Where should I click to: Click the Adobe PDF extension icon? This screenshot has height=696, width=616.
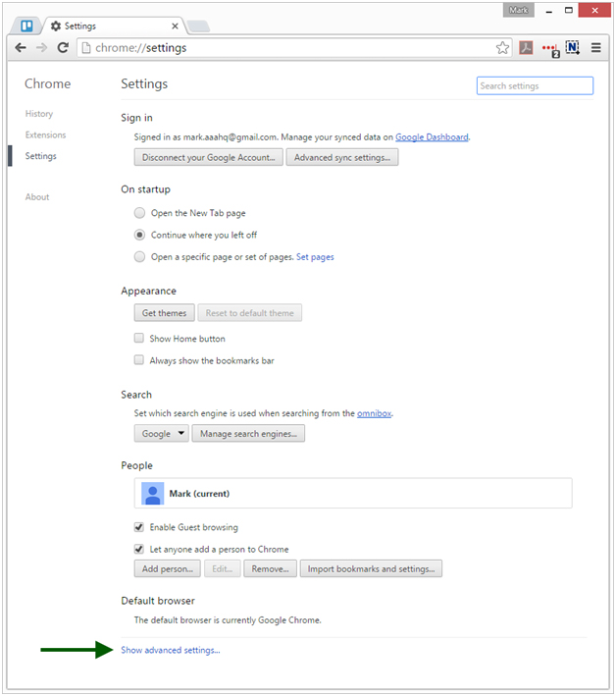click(x=526, y=47)
